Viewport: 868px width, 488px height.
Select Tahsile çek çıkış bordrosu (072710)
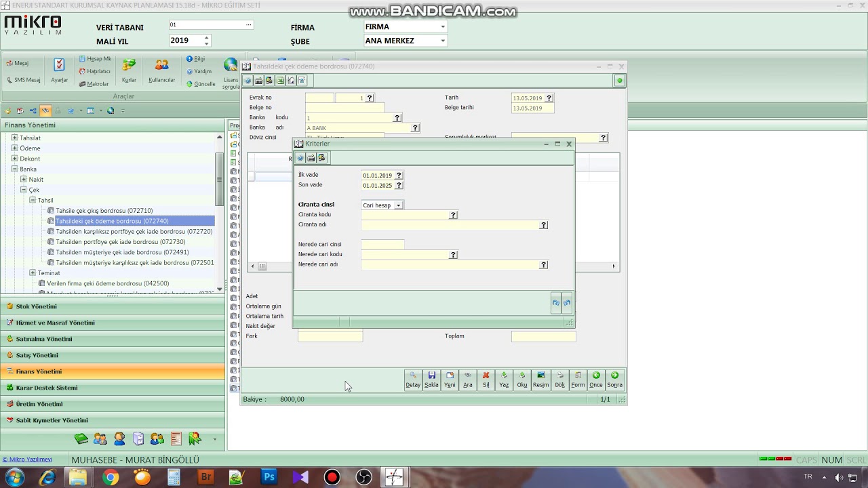pos(104,211)
